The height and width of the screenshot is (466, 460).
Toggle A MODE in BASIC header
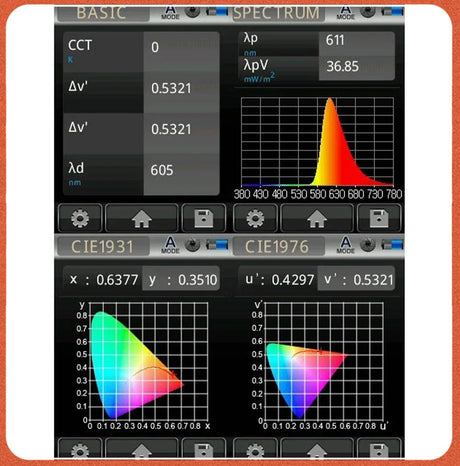pos(170,12)
